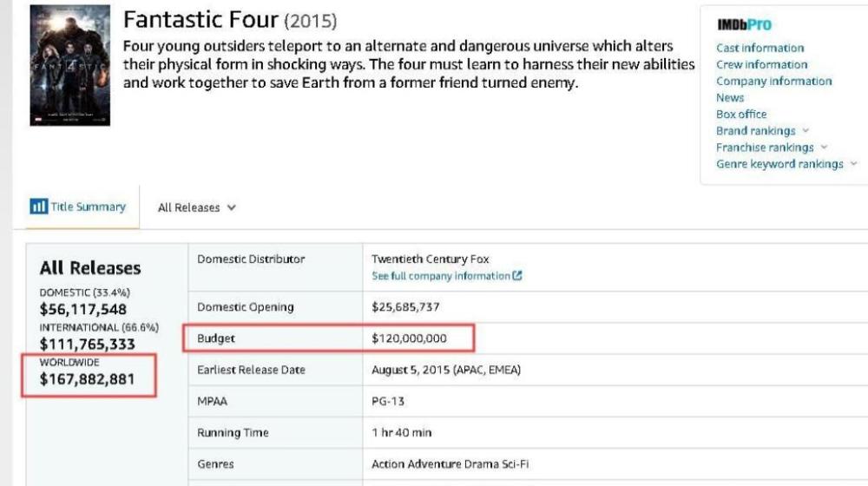
Task: Open the All Releases dropdown menu
Action: [x=196, y=208]
